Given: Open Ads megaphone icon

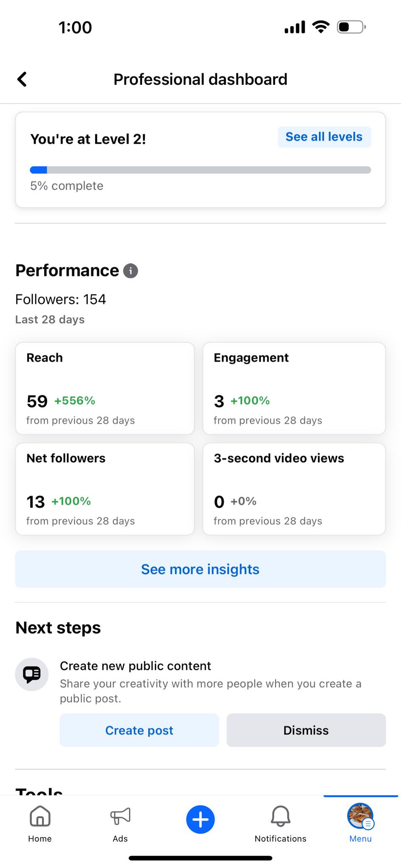Looking at the screenshot, I should click(x=120, y=816).
